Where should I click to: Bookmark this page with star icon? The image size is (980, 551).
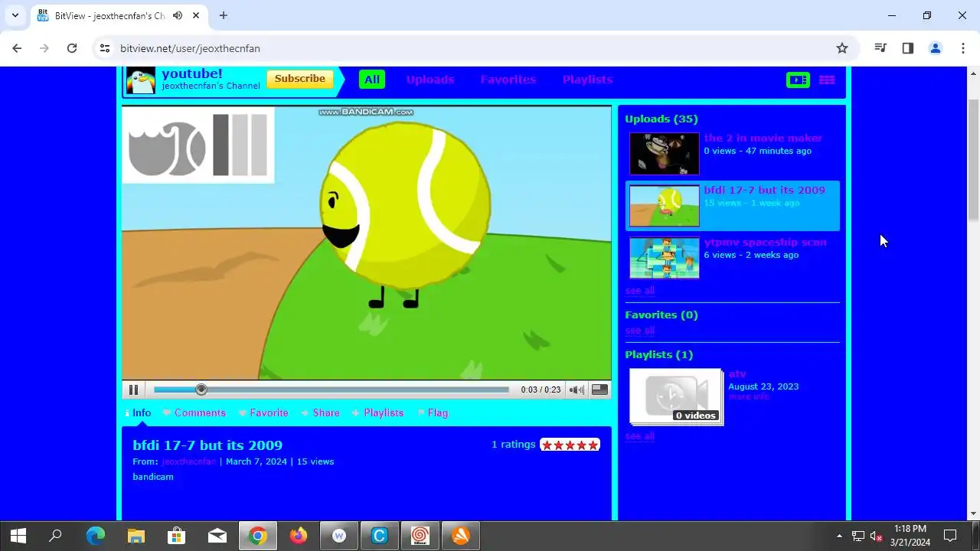tap(842, 48)
